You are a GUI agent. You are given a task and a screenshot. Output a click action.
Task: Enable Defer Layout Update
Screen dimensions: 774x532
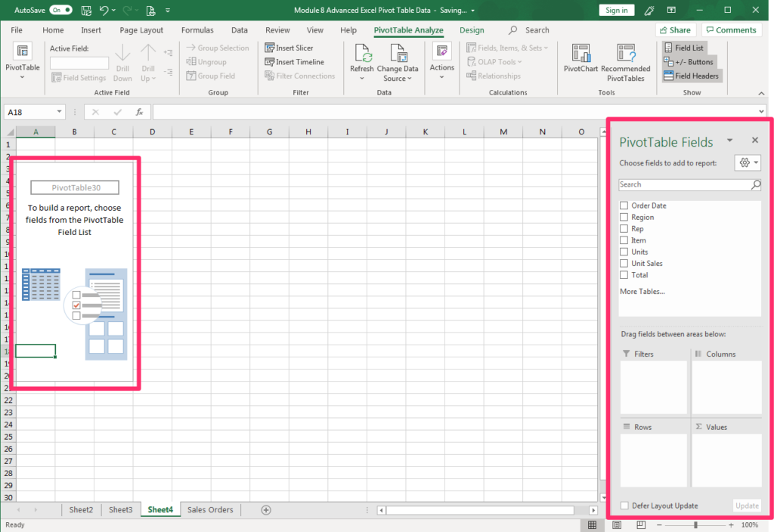pos(625,505)
